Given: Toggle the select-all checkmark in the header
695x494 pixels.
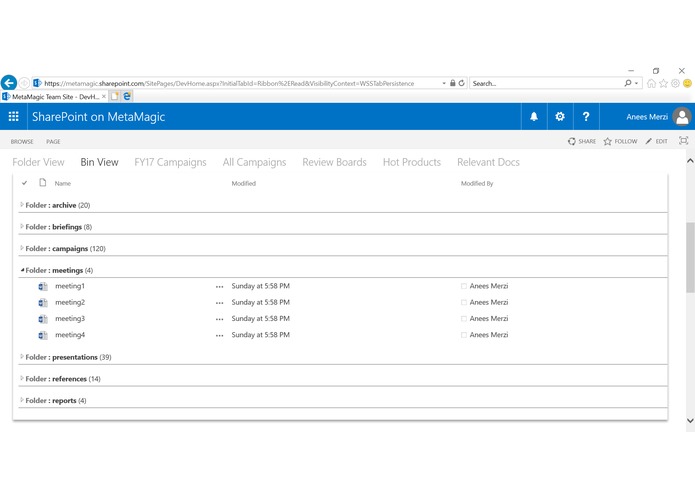Looking at the screenshot, I should click(x=24, y=183).
